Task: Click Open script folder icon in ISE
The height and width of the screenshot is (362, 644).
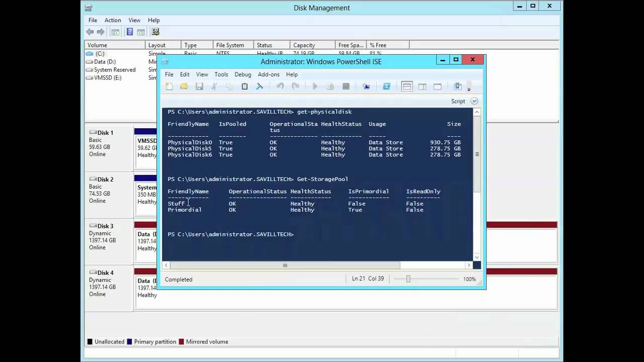Action: click(184, 86)
